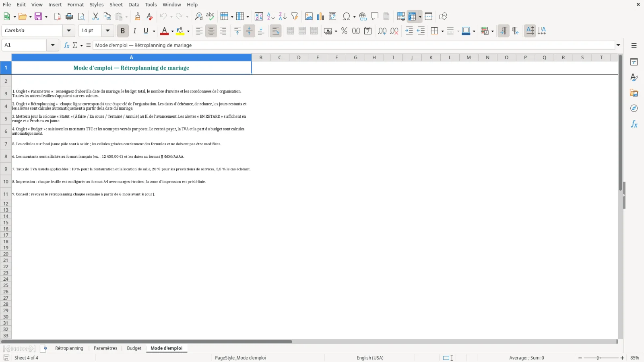
Task: Toggle Italic formatting
Action: tap(134, 31)
